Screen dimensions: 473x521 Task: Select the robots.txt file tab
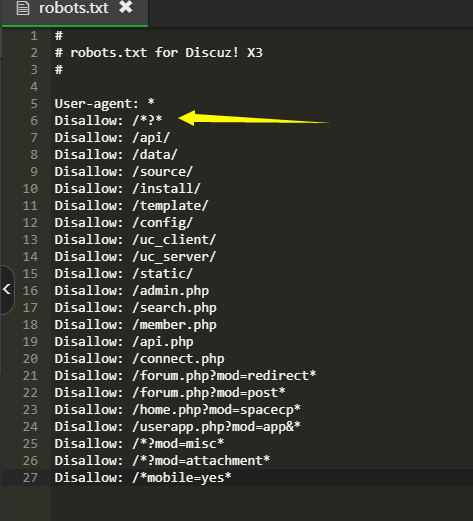pyautogui.click(x=75, y=13)
